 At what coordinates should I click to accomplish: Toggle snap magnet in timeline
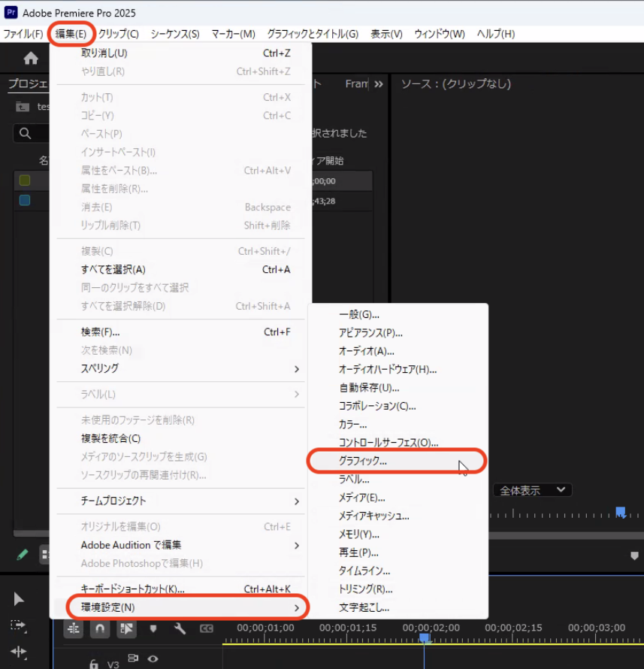(100, 629)
